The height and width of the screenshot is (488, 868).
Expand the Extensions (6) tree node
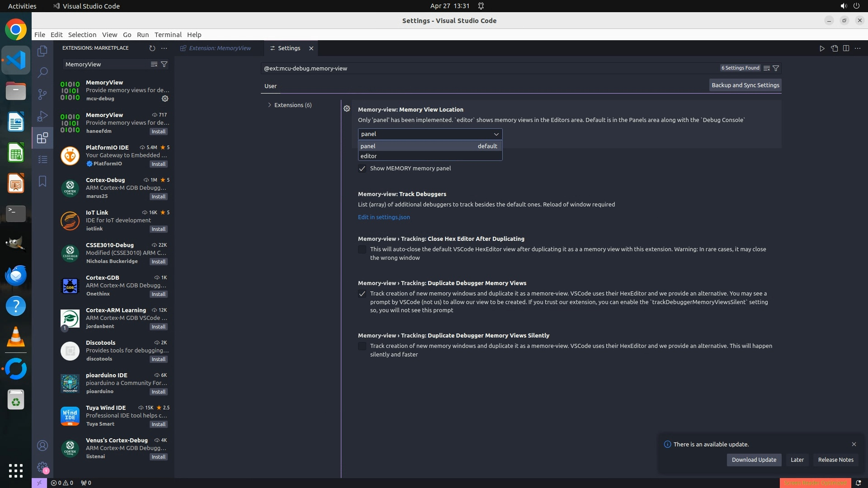[269, 105]
